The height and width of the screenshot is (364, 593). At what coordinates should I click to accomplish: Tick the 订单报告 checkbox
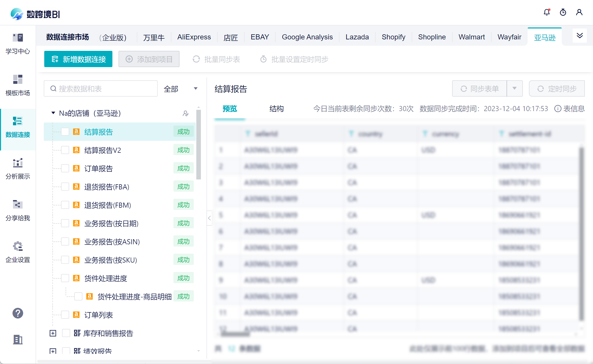pos(65,169)
